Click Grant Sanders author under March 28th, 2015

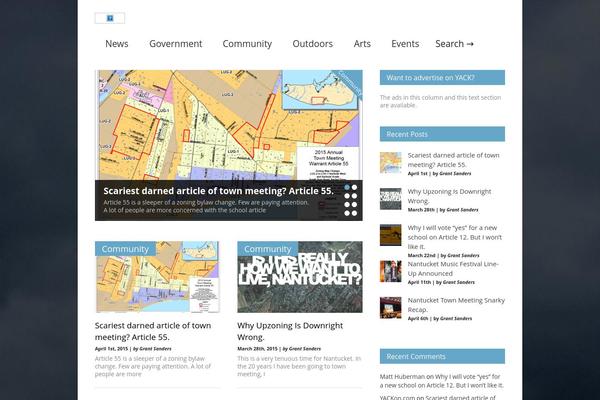pyautogui.click(x=305, y=349)
